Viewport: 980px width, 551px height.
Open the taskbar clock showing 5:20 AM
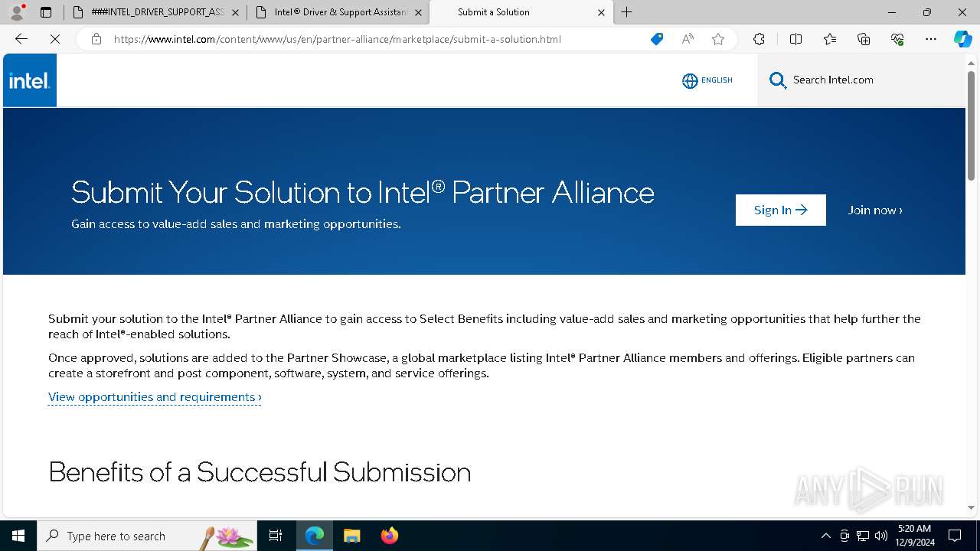point(916,536)
